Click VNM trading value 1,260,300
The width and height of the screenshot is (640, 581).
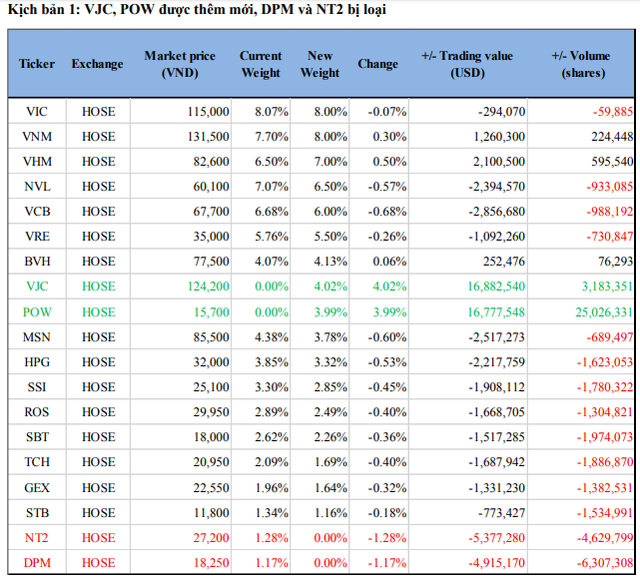[499, 136]
